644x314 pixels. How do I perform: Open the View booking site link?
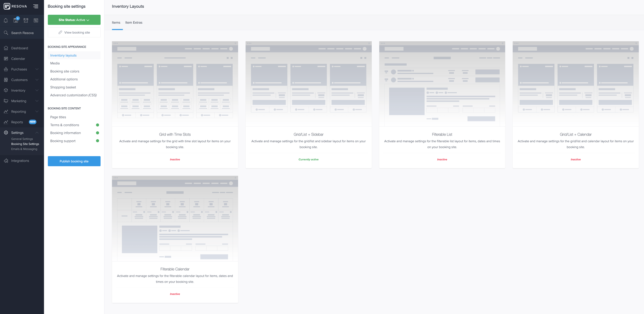coord(74,32)
